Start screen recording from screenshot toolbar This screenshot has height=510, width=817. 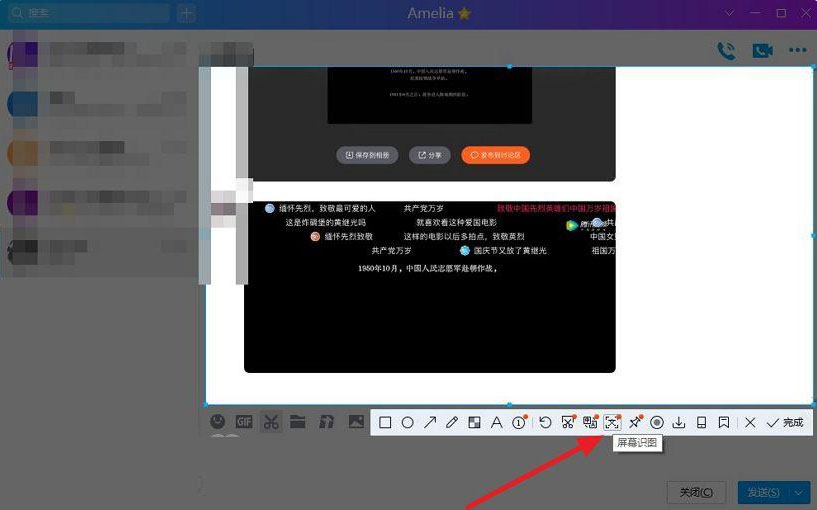[657, 423]
